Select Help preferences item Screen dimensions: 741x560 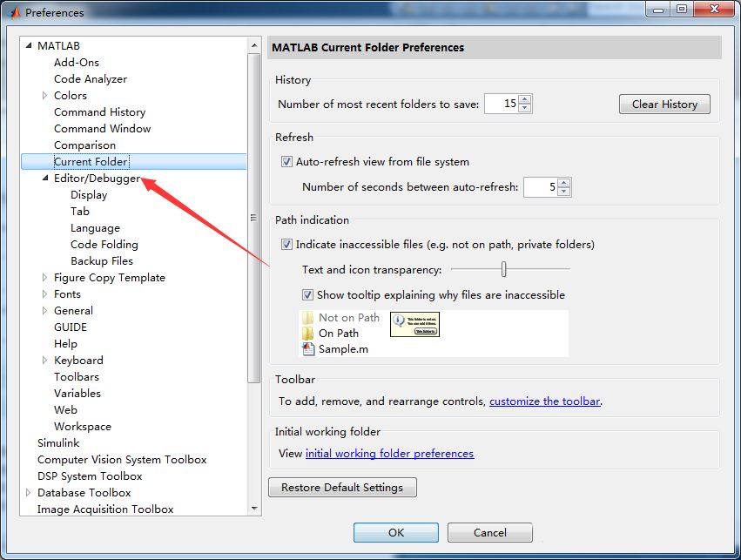click(x=65, y=343)
